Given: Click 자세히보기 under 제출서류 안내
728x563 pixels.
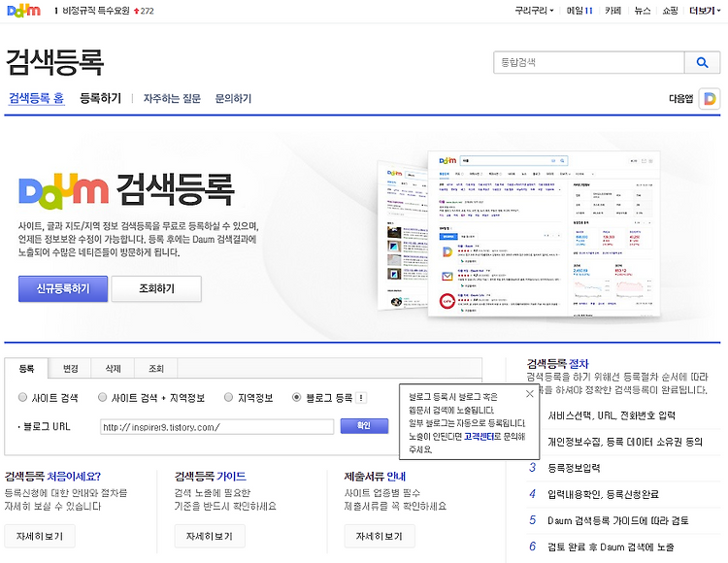Looking at the screenshot, I should (380, 537).
